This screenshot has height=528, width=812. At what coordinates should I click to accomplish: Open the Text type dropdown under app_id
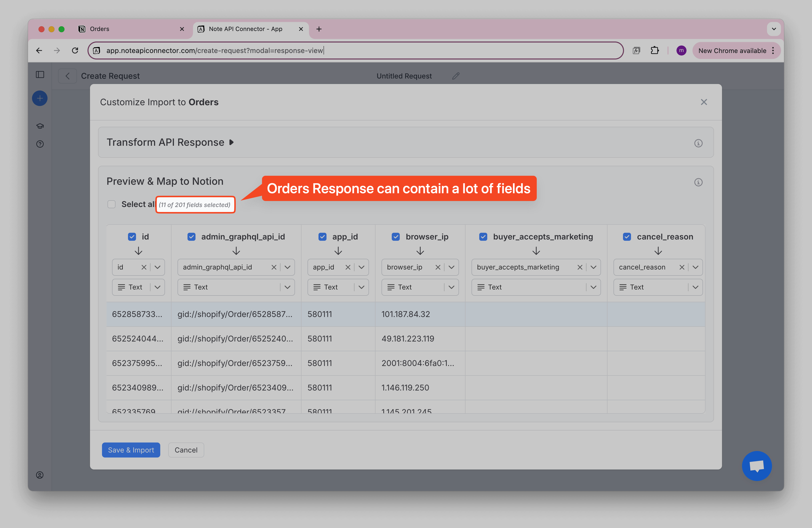338,287
